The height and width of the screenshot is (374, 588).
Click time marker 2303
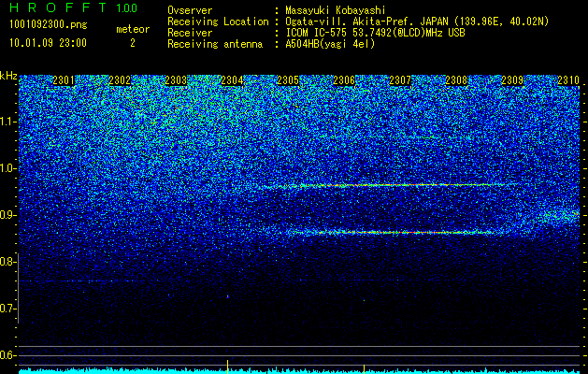(176, 80)
